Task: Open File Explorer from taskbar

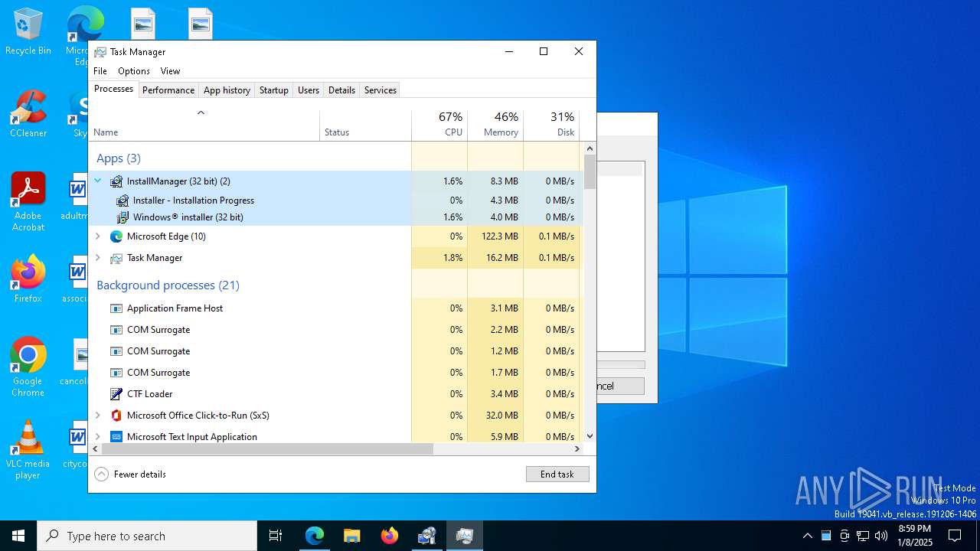Action: tap(351, 536)
